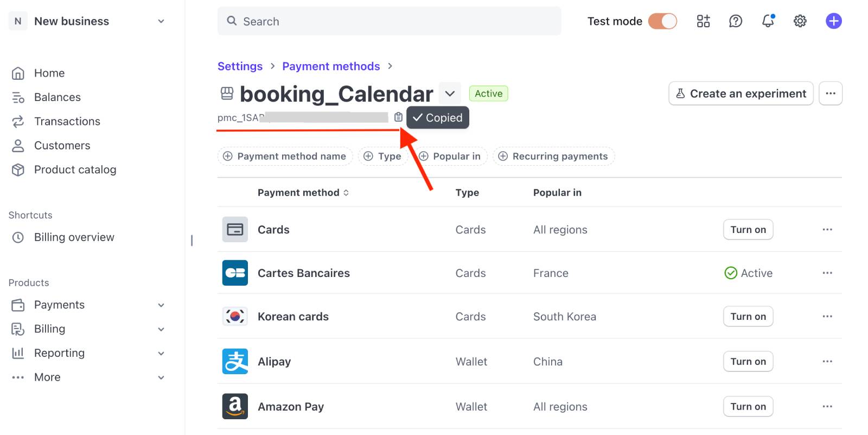Viewport: 868px width, 435px height.
Task: Click the help question mark icon
Action: [x=735, y=21]
